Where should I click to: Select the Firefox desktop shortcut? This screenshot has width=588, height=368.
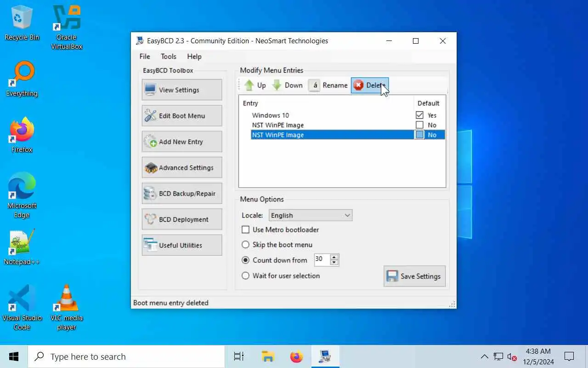[x=22, y=135]
